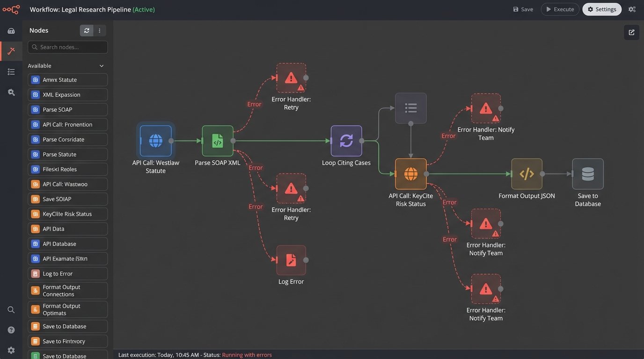Click the Execute button
Image resolution: width=644 pixels, height=359 pixels.
[560, 9]
